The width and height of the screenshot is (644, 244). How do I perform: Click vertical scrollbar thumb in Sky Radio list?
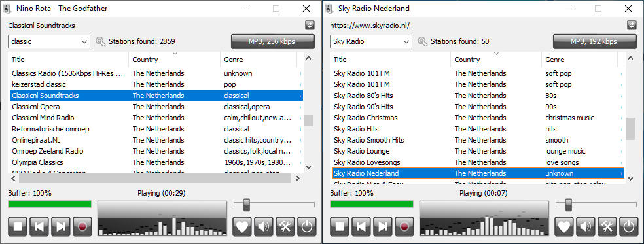[630, 129]
